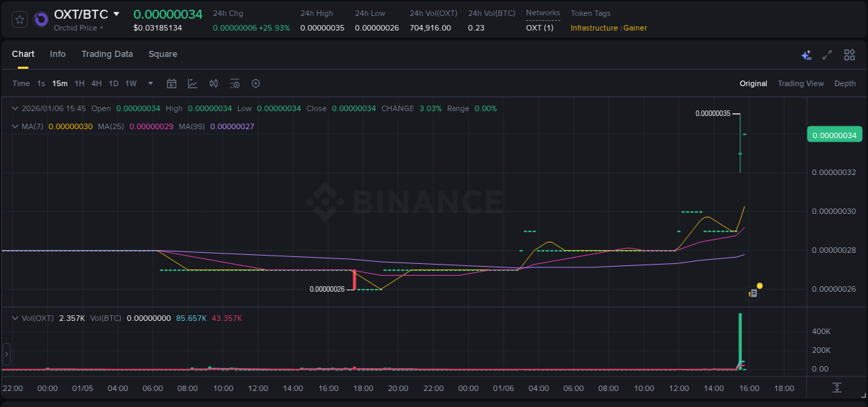Open the Trading View chart mode
This screenshot has height=407, width=868.
point(800,83)
